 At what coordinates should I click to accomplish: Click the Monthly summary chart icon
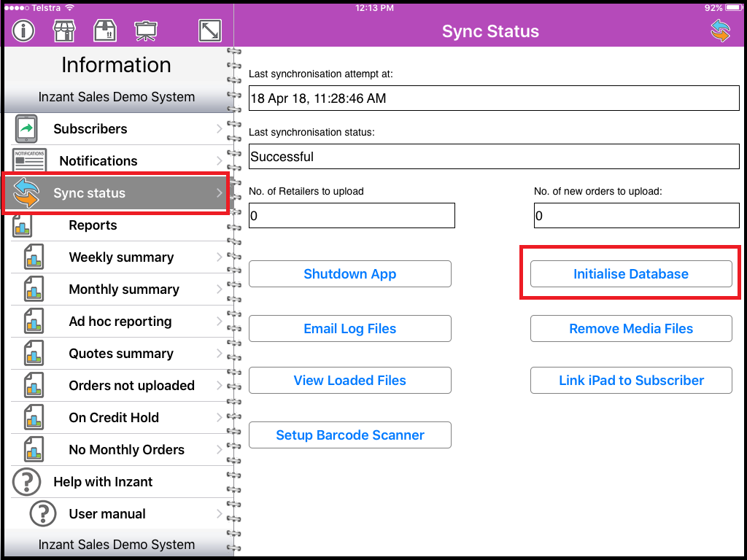point(34,289)
